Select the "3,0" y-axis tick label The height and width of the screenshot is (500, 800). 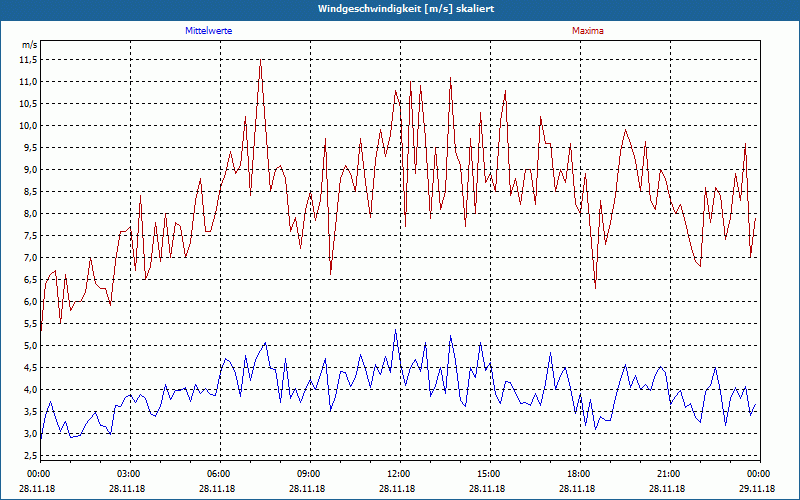point(31,433)
